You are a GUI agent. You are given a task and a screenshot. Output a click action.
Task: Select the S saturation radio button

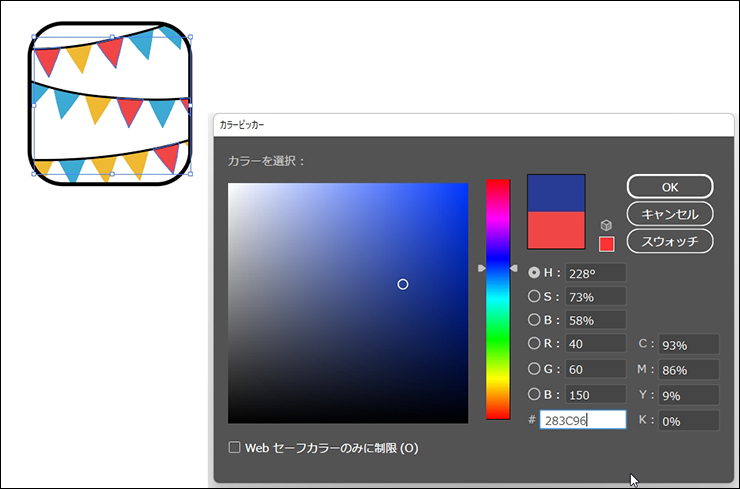point(534,296)
